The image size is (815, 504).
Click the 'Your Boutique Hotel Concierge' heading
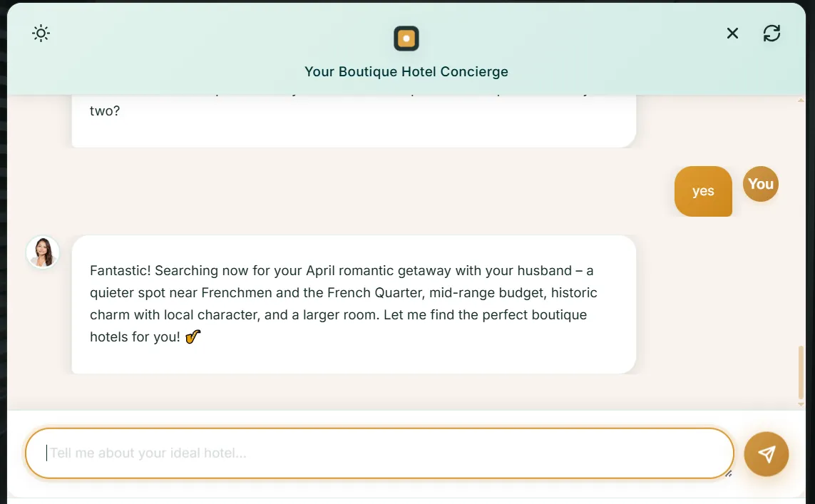[x=406, y=71]
